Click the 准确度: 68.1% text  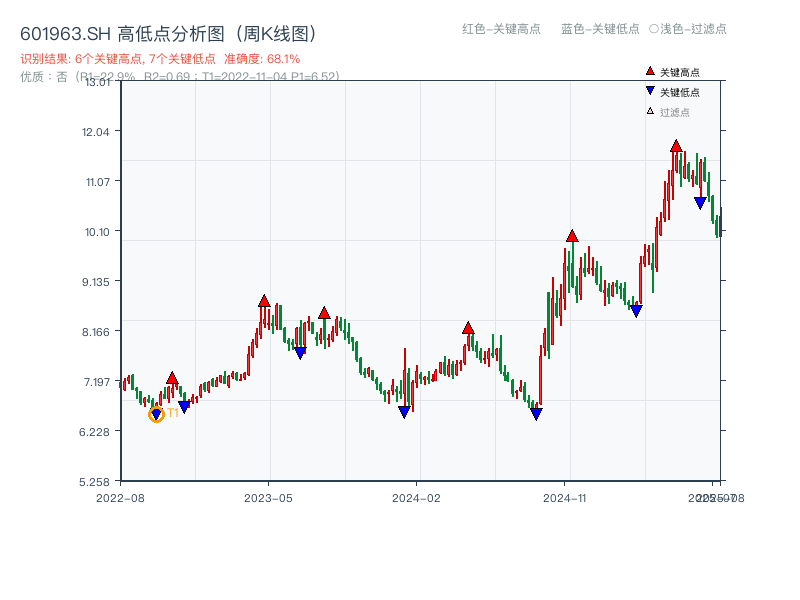(x=262, y=59)
